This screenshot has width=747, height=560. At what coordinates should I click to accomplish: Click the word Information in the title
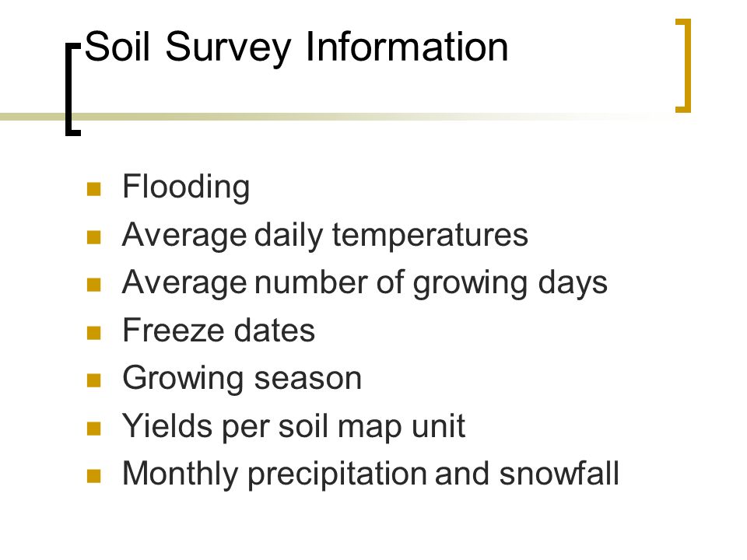(x=407, y=47)
